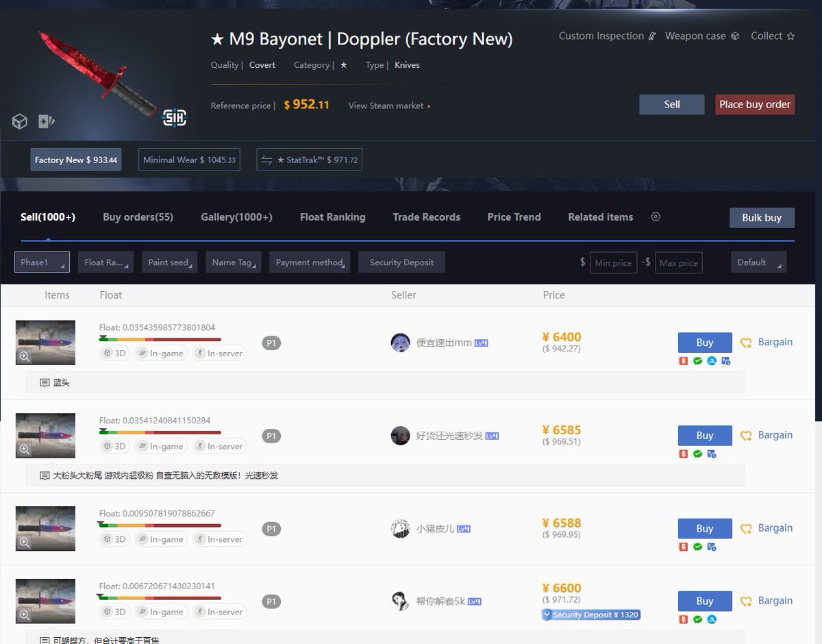822x644 pixels.
Task: Click the reference price $ 952.11
Action: pos(307,105)
